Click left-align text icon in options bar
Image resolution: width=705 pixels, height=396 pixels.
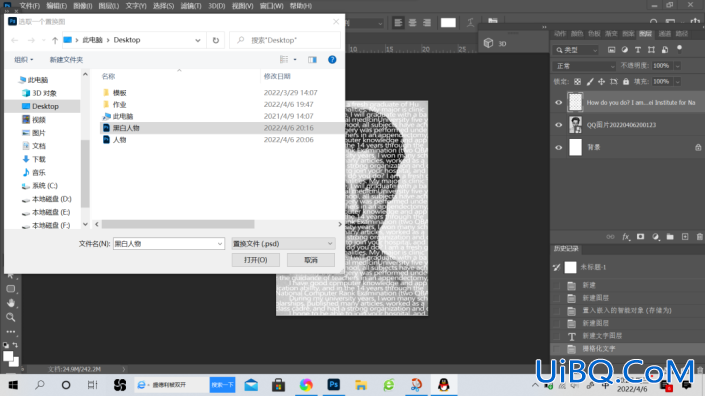click(x=398, y=22)
